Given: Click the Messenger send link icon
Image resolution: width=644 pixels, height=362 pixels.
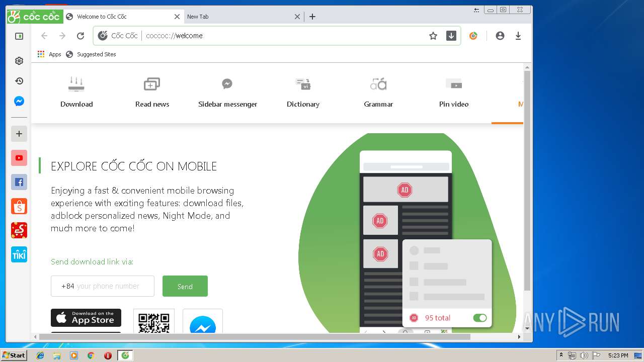Looking at the screenshot, I should point(203,322).
